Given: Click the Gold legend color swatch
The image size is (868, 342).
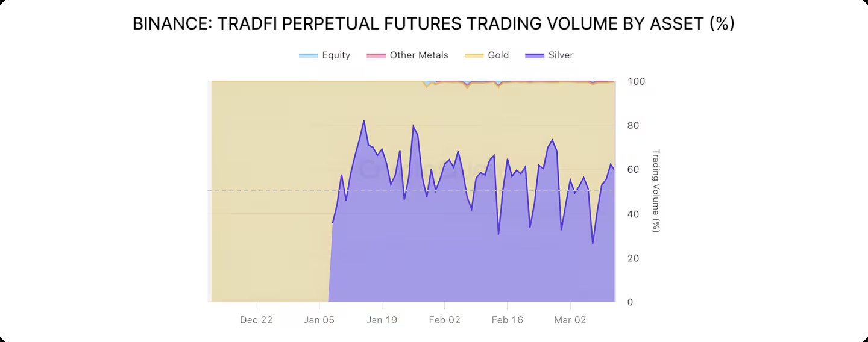Looking at the screenshot, I should tap(474, 56).
